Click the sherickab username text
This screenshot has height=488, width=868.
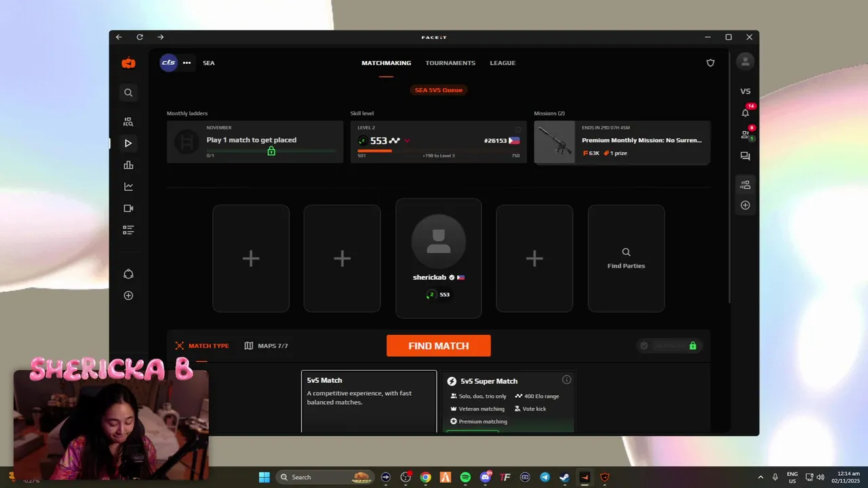pyautogui.click(x=430, y=277)
